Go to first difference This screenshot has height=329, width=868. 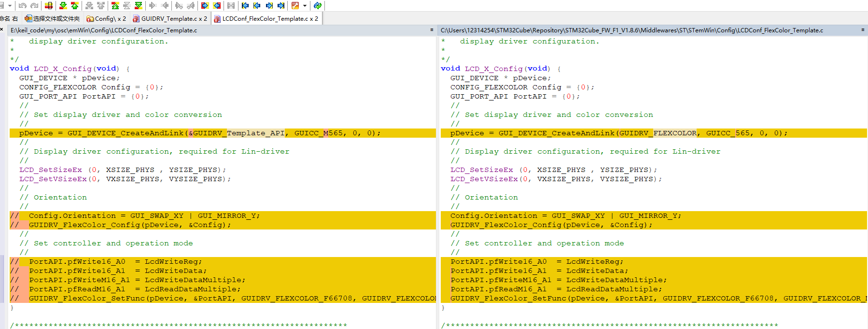(x=115, y=5)
